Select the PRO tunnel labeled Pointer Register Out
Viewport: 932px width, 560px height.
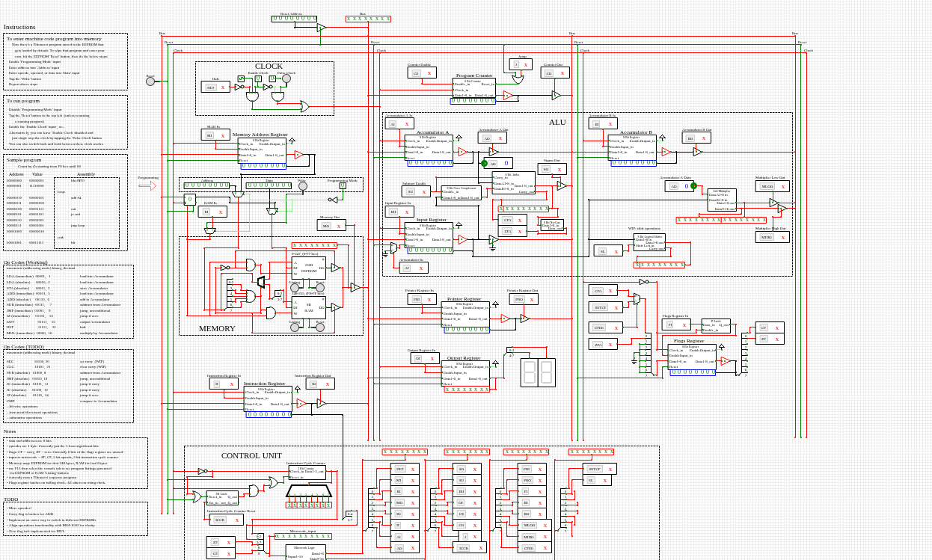pos(524,299)
